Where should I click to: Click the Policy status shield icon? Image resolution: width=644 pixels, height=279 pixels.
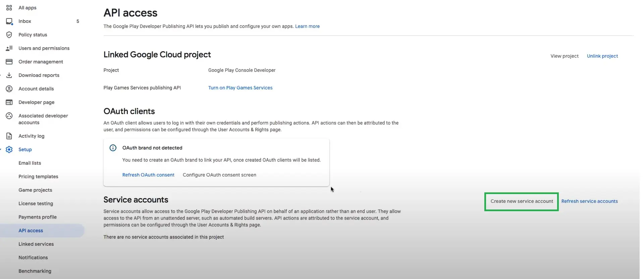pyautogui.click(x=9, y=35)
